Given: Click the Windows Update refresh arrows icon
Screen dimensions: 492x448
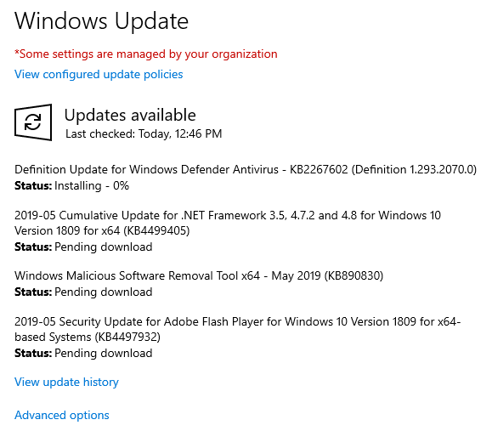Looking at the screenshot, I should (33, 122).
